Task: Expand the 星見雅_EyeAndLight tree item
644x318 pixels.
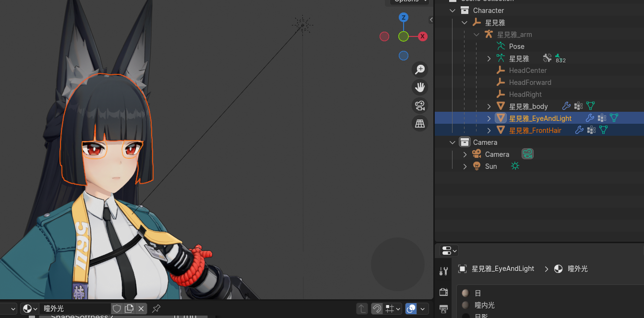Action: 489,118
